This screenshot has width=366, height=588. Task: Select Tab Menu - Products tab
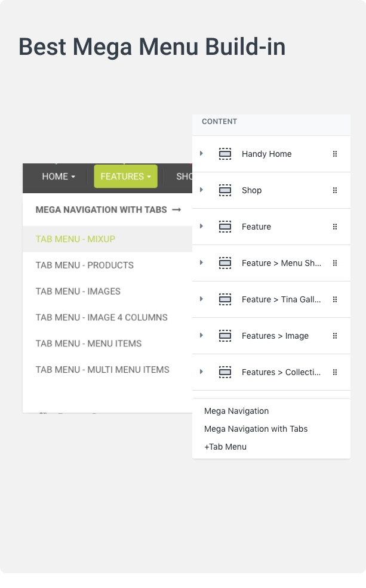pos(84,265)
